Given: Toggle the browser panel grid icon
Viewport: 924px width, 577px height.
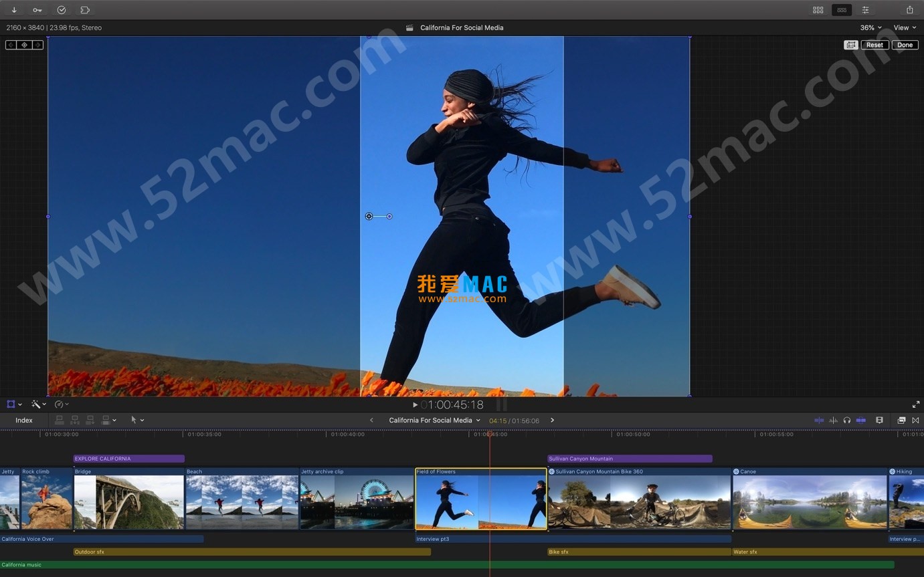Looking at the screenshot, I should [818, 10].
